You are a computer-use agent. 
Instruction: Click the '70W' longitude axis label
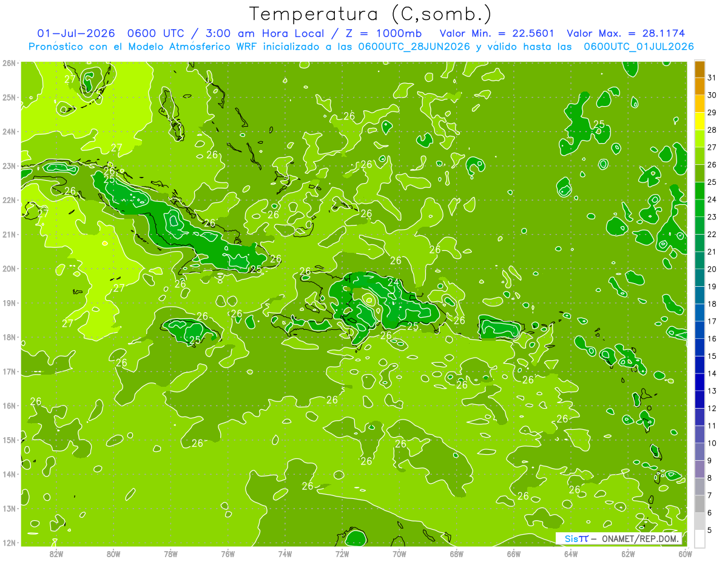[x=399, y=554]
